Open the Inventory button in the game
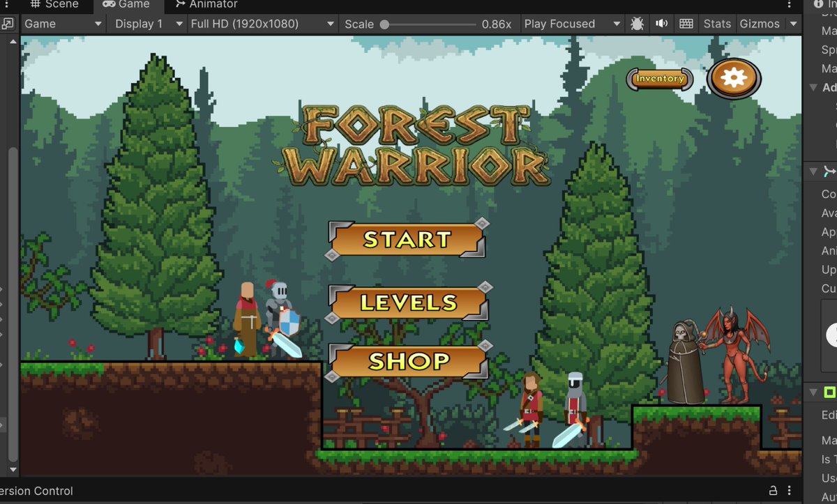This screenshot has height=504, width=837. [658, 79]
